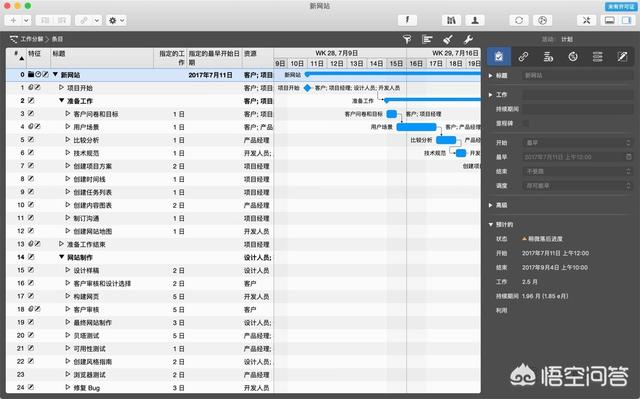
Task: Open the library books toolbar button
Action: pos(451,20)
